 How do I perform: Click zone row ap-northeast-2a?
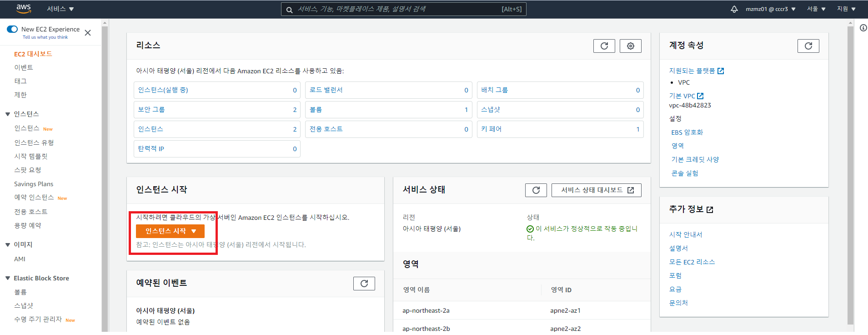(522, 310)
